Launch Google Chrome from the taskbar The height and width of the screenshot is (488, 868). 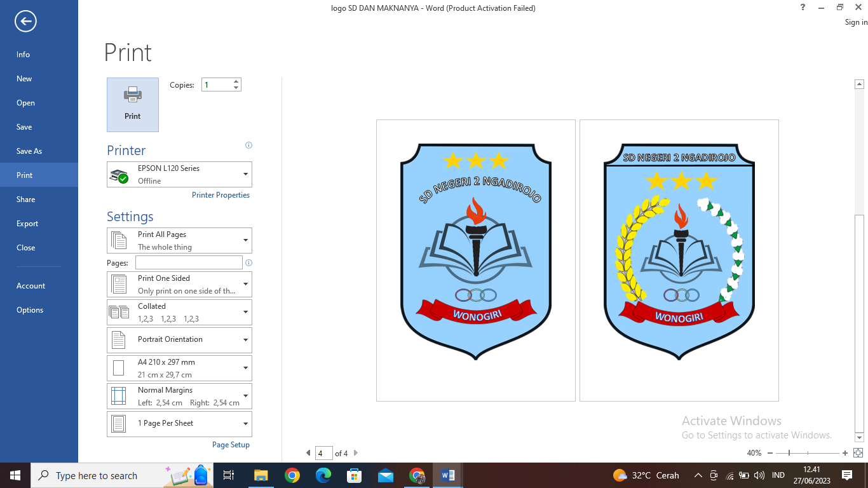coord(292,475)
